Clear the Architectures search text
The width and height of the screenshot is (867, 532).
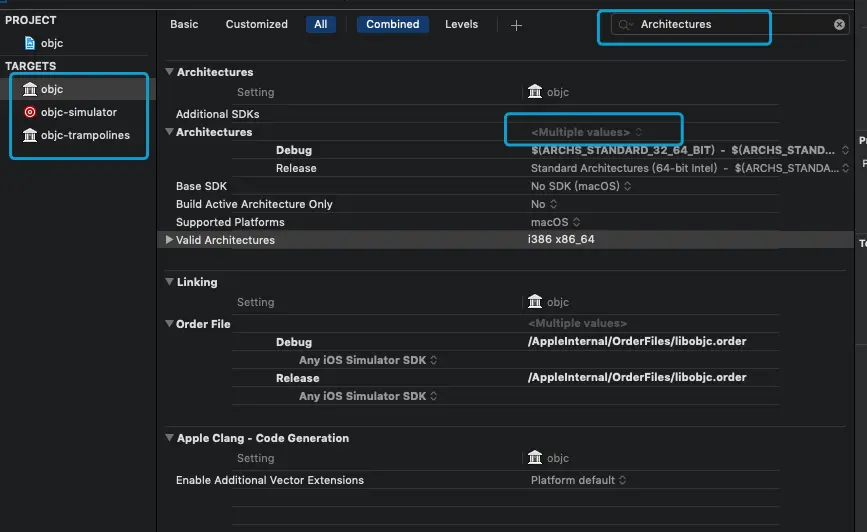coord(840,25)
